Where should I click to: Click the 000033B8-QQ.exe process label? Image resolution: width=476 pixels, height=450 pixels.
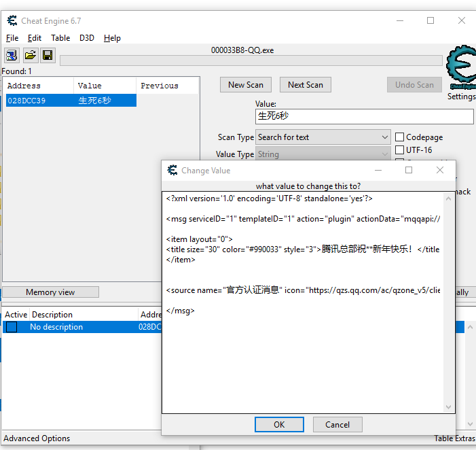(242, 50)
